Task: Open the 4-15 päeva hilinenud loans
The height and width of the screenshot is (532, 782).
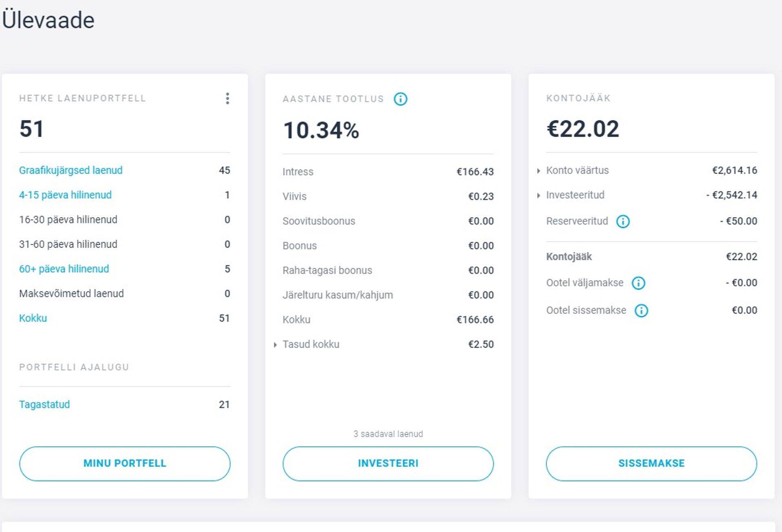Action: [x=65, y=195]
